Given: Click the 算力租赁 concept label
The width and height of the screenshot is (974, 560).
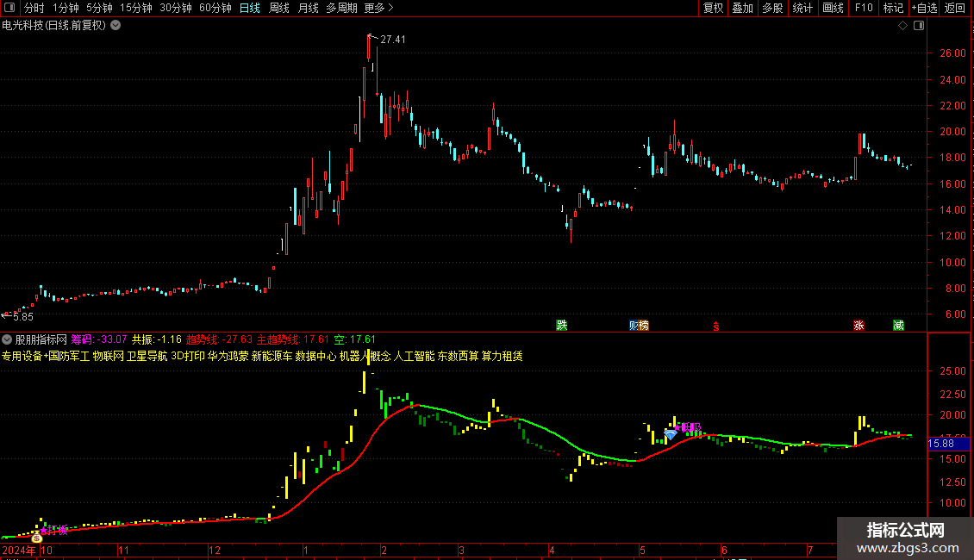Looking at the screenshot, I should tap(502, 357).
